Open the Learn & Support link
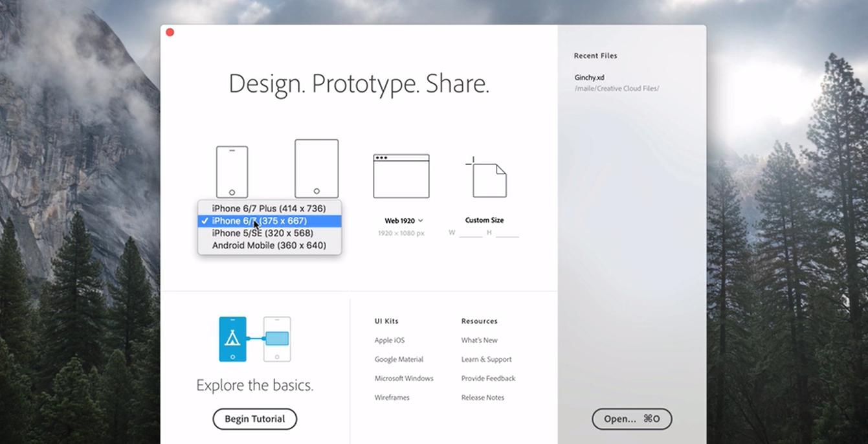Screen dimensions: 868x444 [486, 359]
